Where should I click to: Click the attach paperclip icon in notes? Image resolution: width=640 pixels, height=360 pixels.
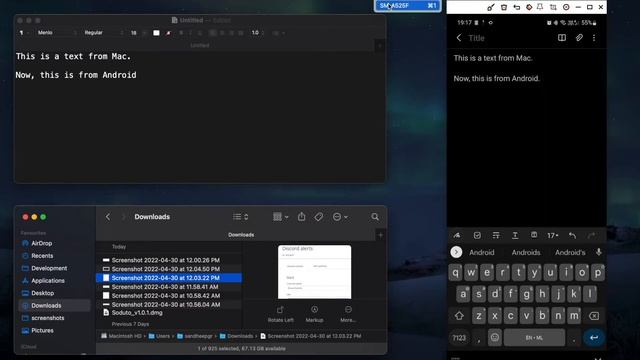pyautogui.click(x=579, y=38)
